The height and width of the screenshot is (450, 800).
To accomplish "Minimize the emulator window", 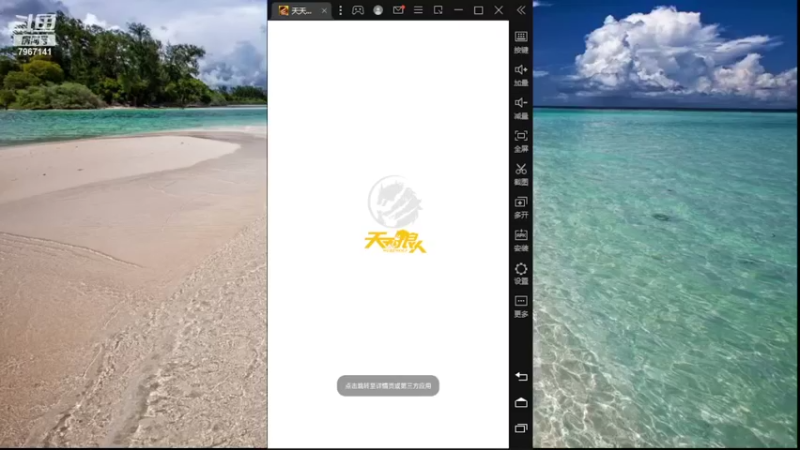I will tap(458, 10).
